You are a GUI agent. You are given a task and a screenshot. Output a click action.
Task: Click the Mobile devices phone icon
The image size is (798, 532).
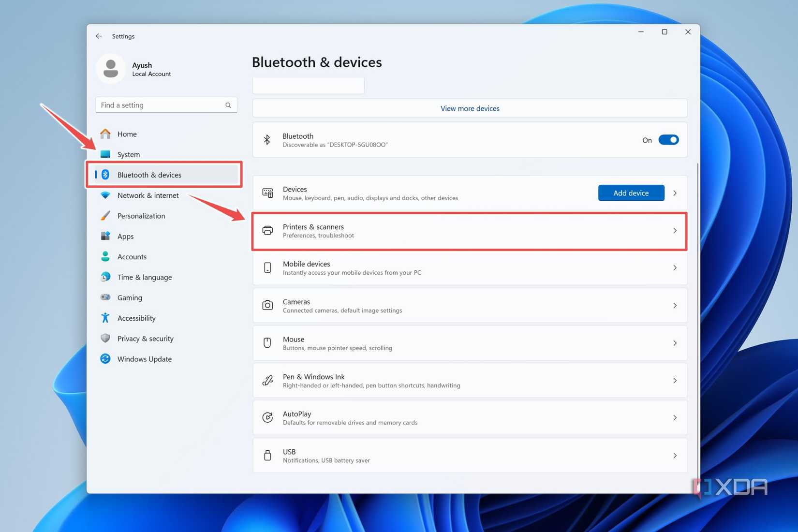(267, 267)
